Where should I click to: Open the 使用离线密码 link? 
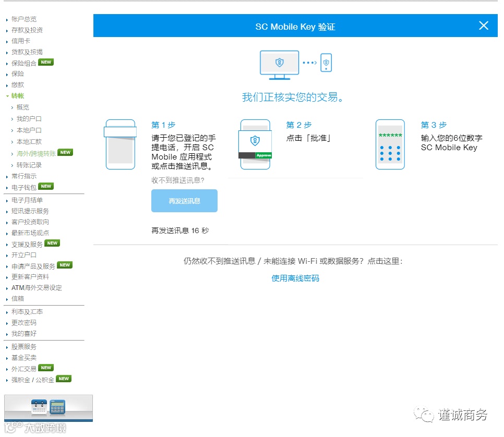pyautogui.click(x=295, y=278)
